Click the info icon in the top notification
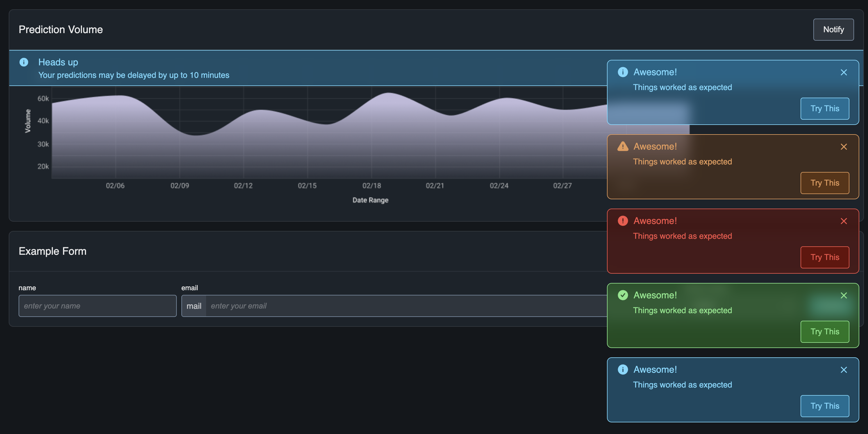Viewport: 868px width, 434px height. pos(623,72)
